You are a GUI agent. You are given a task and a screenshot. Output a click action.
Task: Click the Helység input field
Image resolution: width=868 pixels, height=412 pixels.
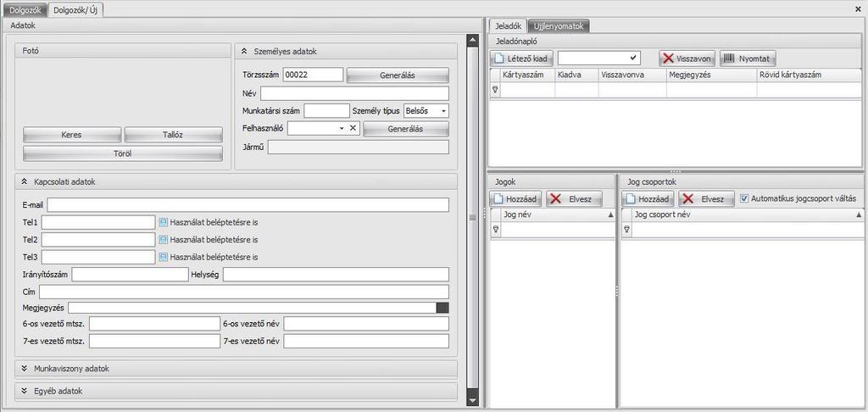point(336,274)
